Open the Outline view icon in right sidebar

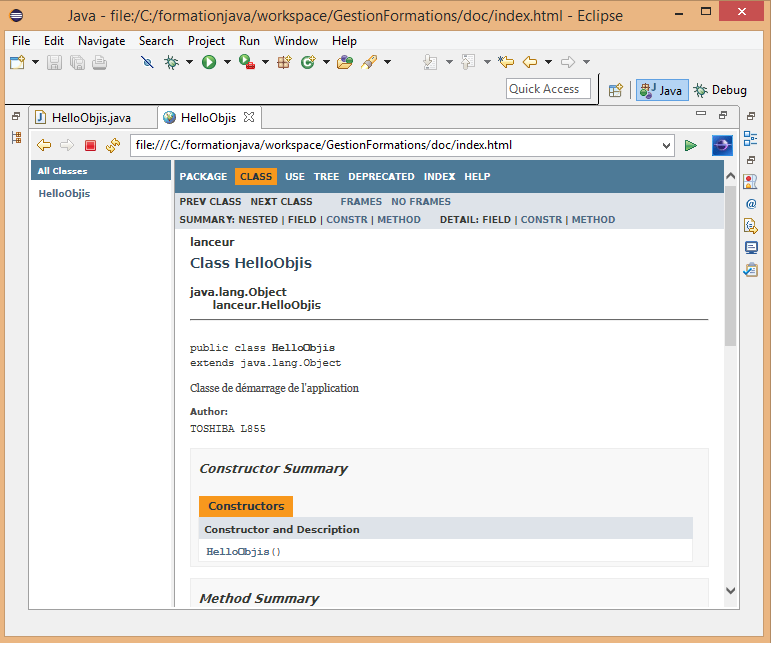point(751,138)
